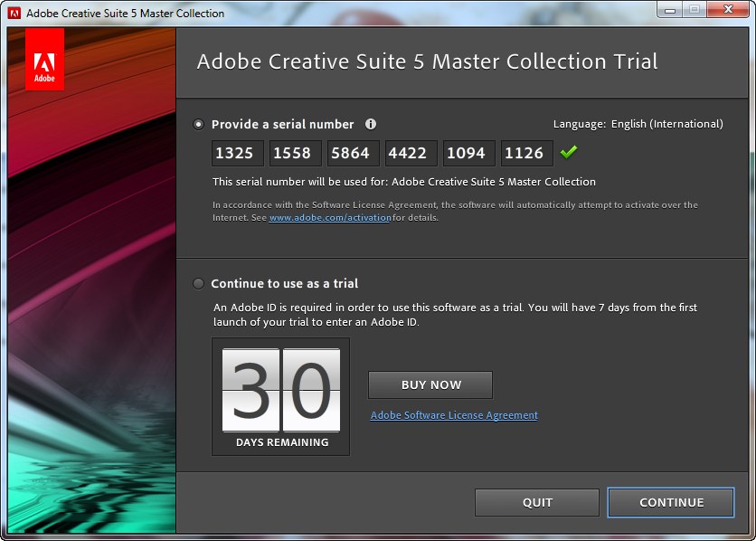Click the CONTINUE button
This screenshot has height=541, width=756.
pos(671,502)
